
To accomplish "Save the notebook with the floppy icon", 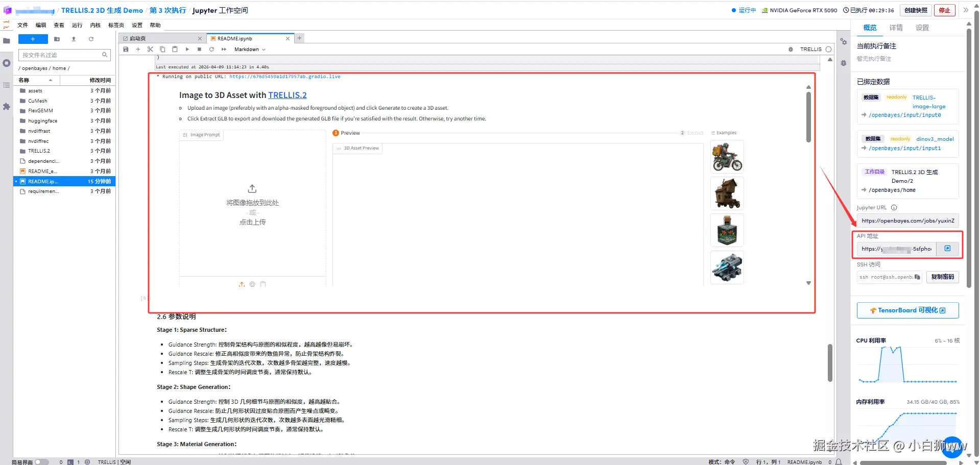I will (x=126, y=50).
